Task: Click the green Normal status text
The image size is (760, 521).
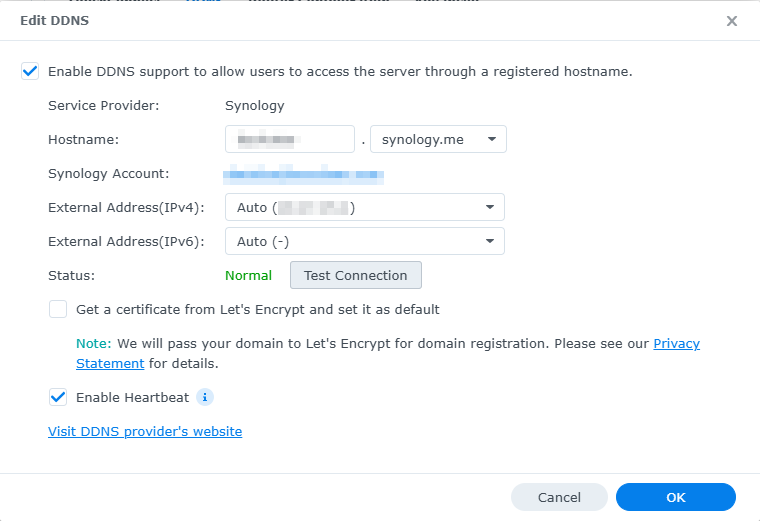Action: 248,275
